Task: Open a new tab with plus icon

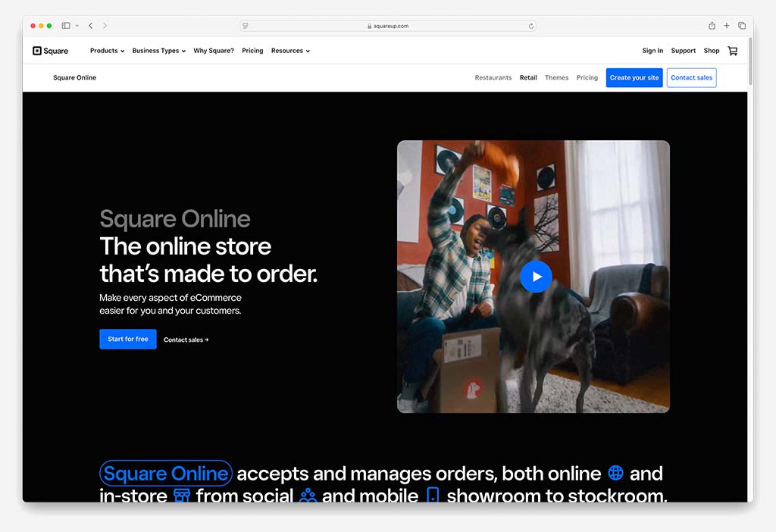Action: [727, 26]
